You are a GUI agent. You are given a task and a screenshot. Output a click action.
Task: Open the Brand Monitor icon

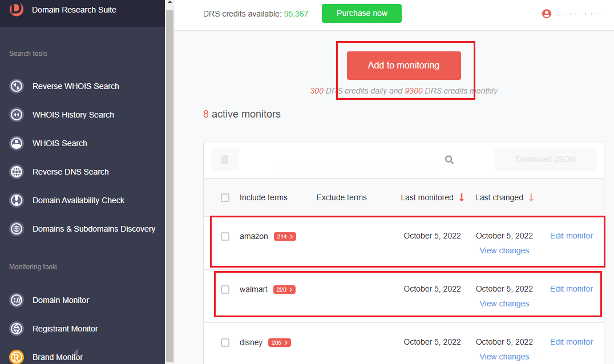click(x=17, y=357)
